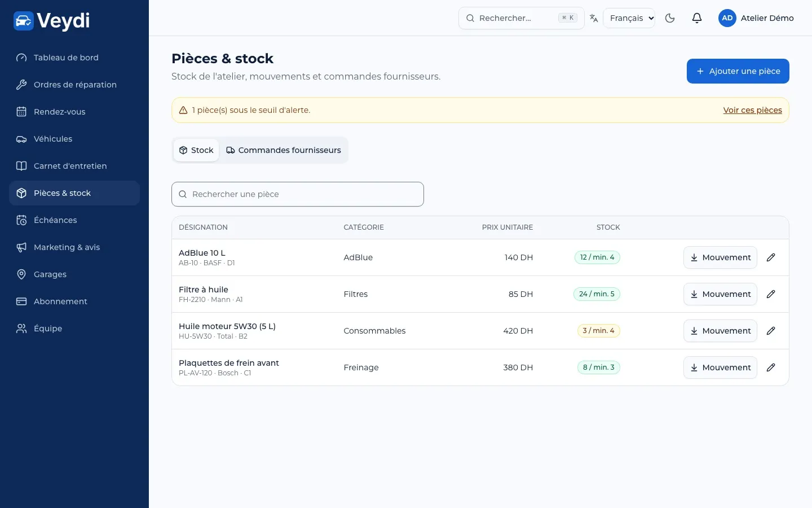Viewport: 812px width, 508px height.
Task: Select Pièces & stock sidebar item
Action: pos(74,193)
